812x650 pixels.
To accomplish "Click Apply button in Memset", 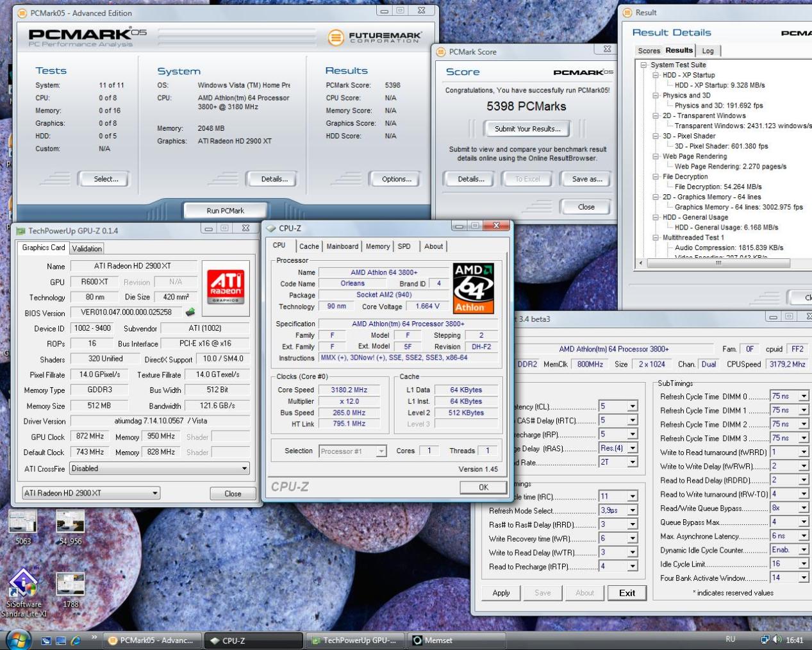I will click(501, 593).
